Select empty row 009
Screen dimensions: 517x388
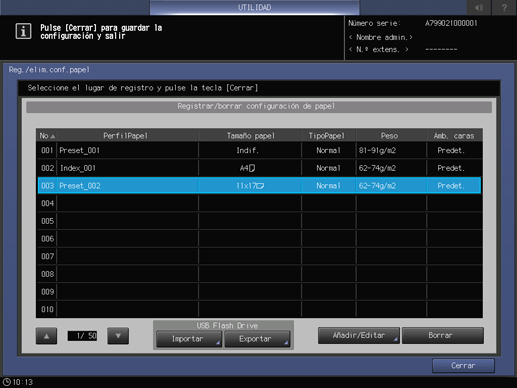click(259, 292)
